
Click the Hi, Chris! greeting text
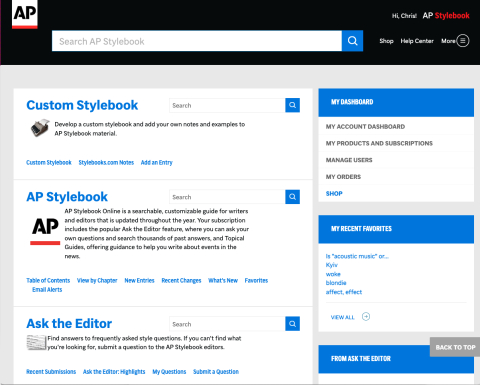point(404,16)
